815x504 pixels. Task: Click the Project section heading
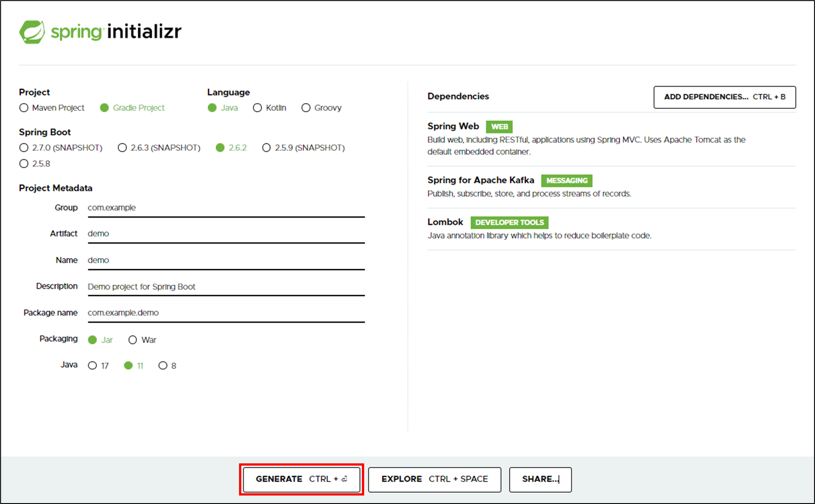pyautogui.click(x=34, y=92)
